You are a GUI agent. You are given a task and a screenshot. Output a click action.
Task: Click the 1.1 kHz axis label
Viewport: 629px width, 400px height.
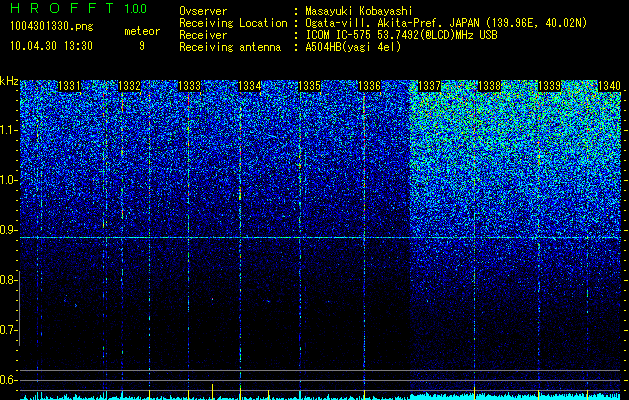pos(9,130)
